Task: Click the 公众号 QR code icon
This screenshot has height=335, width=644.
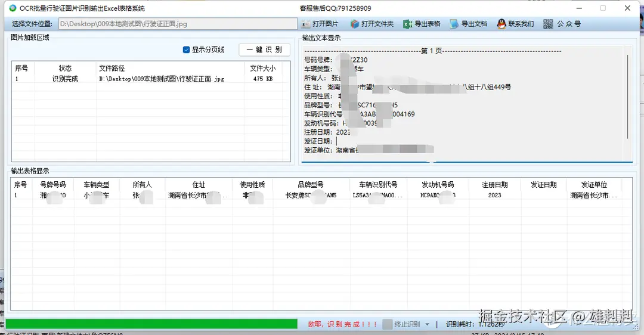Action: (x=548, y=24)
